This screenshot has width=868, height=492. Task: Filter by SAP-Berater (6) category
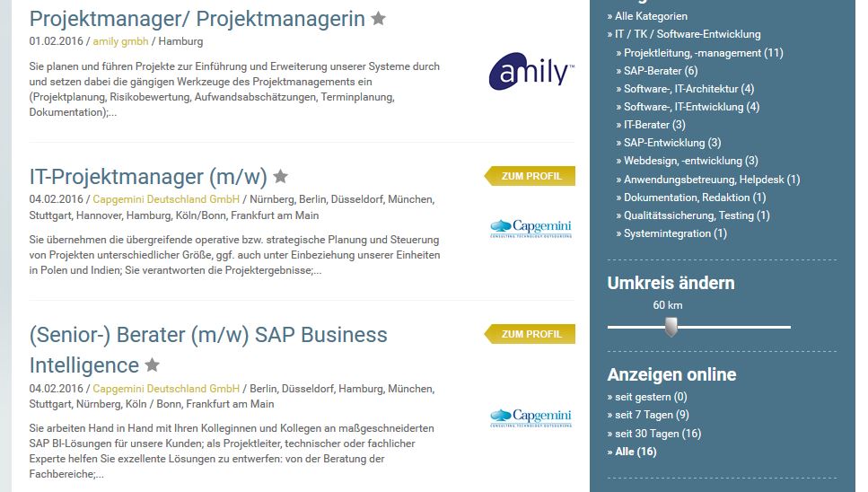point(661,71)
